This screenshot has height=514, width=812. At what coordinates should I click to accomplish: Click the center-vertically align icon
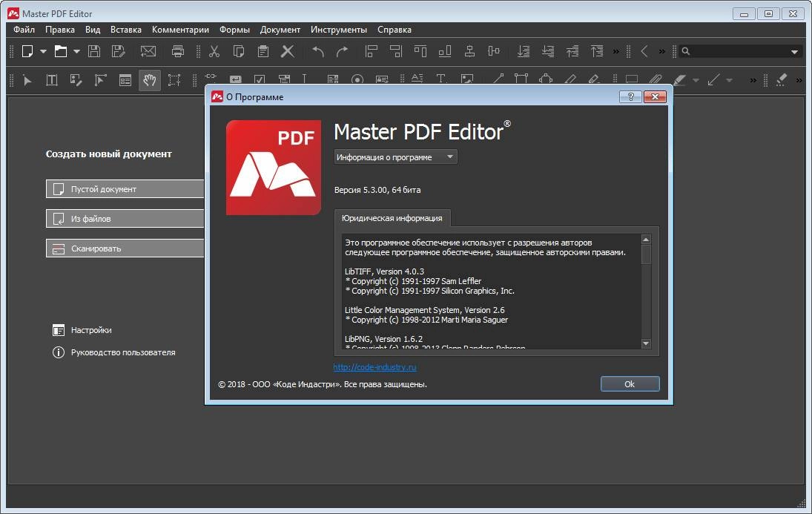coord(494,51)
